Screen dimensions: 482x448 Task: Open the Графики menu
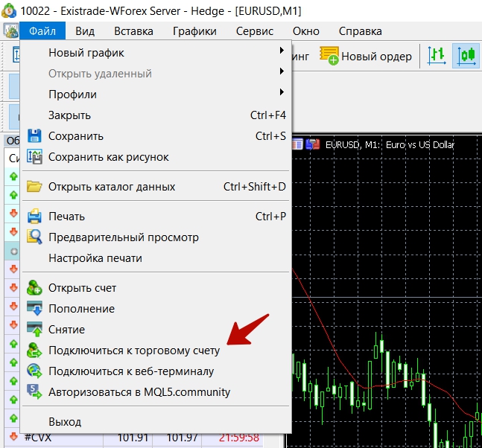[x=194, y=31]
